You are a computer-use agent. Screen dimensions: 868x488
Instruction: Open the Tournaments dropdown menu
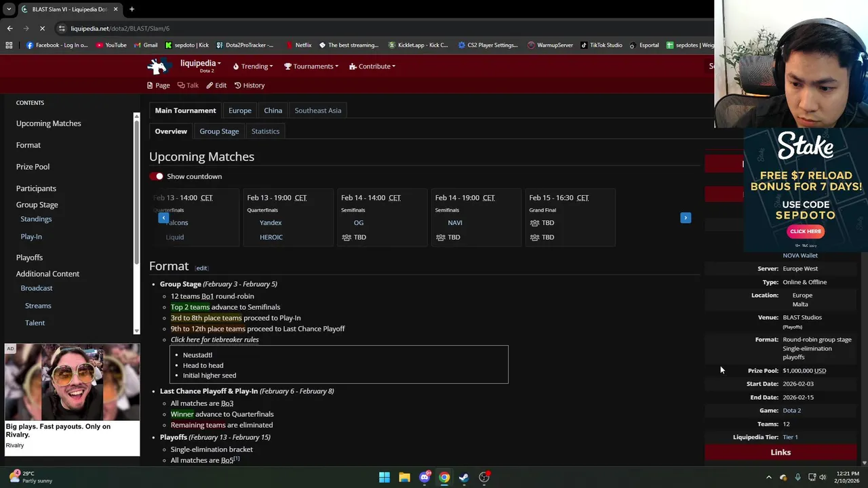[x=311, y=66]
